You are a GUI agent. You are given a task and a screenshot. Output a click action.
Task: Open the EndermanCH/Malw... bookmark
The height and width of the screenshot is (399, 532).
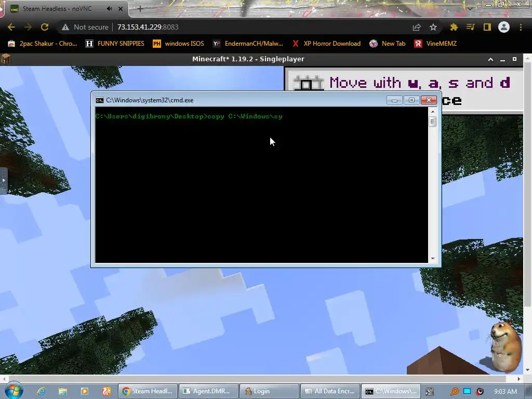click(248, 44)
